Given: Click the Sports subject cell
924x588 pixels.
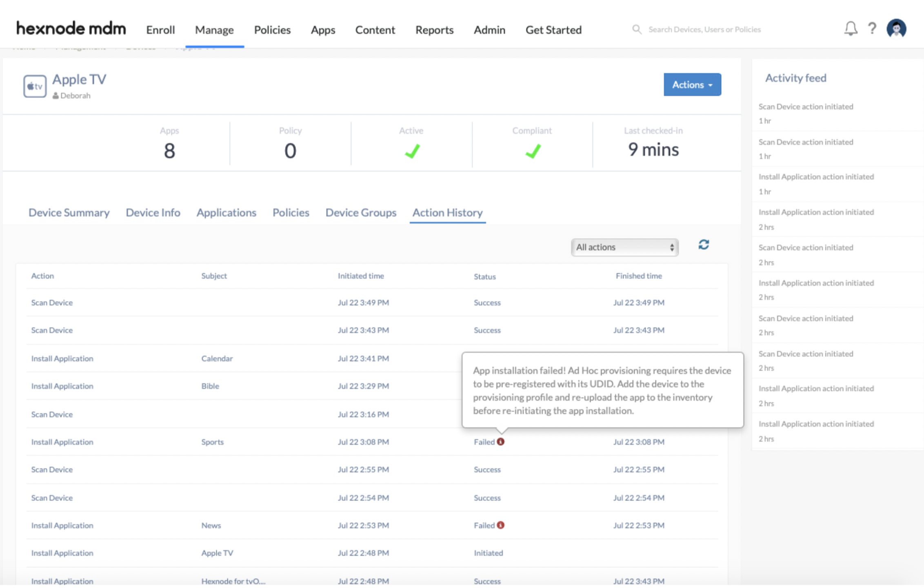Looking at the screenshot, I should coord(212,442).
